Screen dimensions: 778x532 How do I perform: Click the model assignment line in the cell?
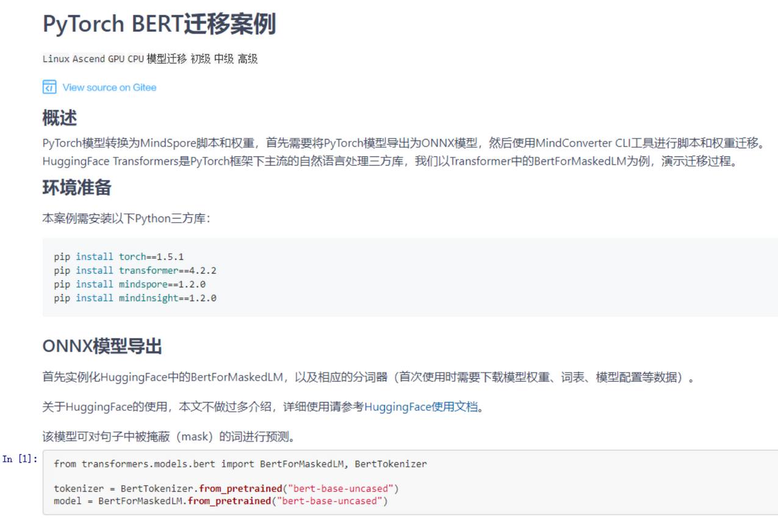(220, 501)
